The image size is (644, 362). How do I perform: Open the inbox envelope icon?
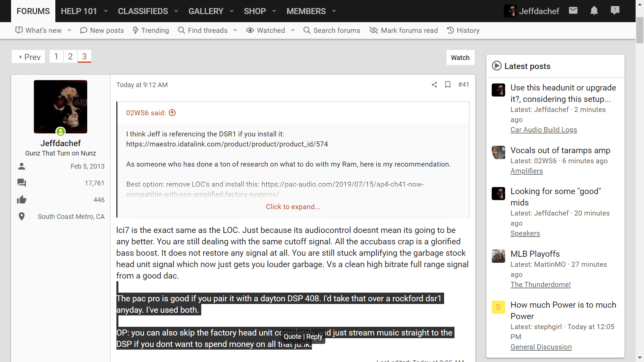point(573,11)
